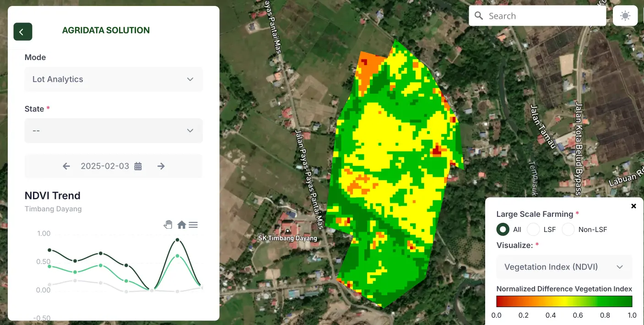Open the chart hamburger menu
The width and height of the screenshot is (644, 325).
click(x=193, y=225)
